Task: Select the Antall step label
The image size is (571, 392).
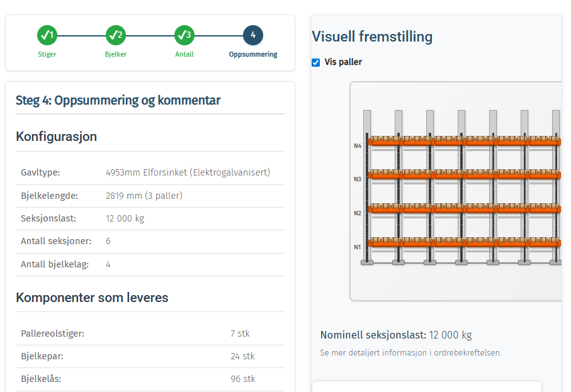Action: click(184, 54)
